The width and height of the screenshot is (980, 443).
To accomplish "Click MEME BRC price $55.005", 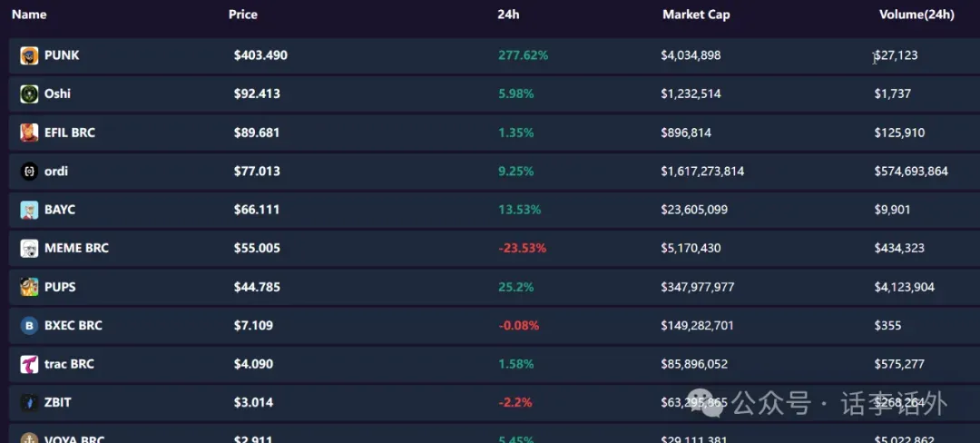I will [x=257, y=248].
